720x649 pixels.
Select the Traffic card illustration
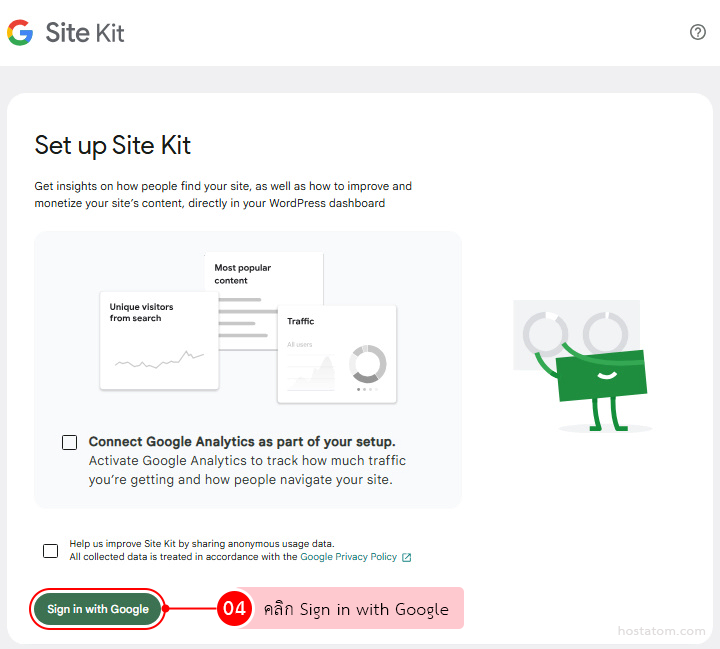pyautogui.click(x=337, y=354)
